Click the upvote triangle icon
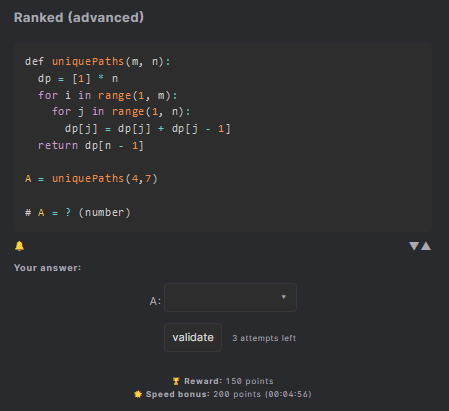The image size is (449, 411). [426, 246]
